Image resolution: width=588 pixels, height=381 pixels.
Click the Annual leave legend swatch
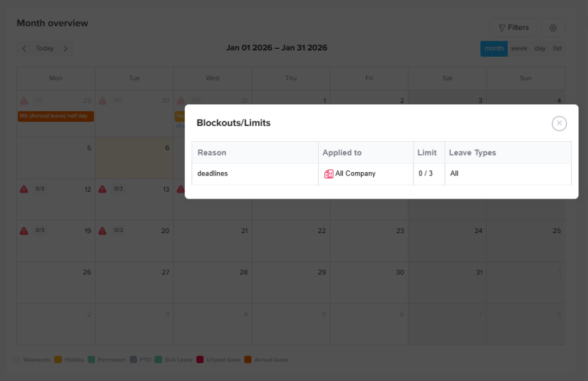tap(248, 360)
